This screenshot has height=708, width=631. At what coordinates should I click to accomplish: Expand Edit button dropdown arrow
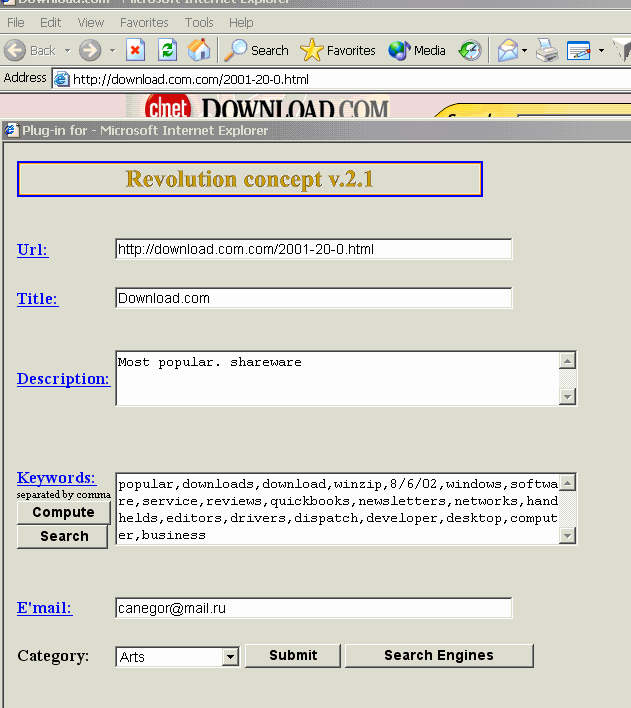click(x=601, y=51)
